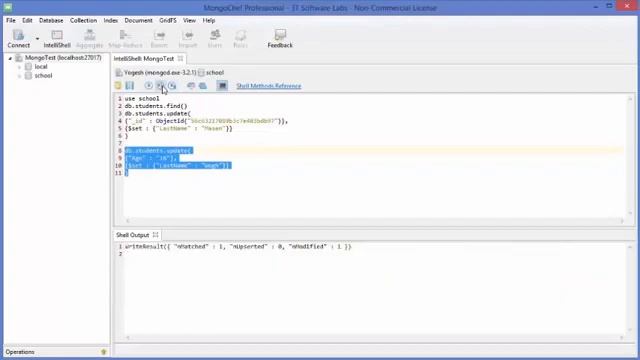Open the Connect button dropdown arrow
Viewport: 640px width, 360px height.
coord(37,39)
